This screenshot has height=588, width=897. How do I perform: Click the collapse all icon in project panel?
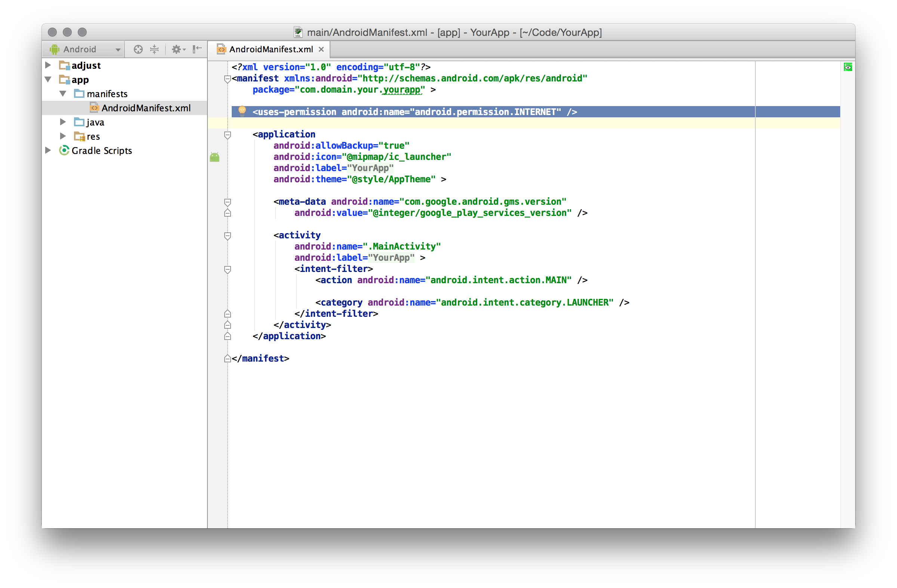point(154,49)
